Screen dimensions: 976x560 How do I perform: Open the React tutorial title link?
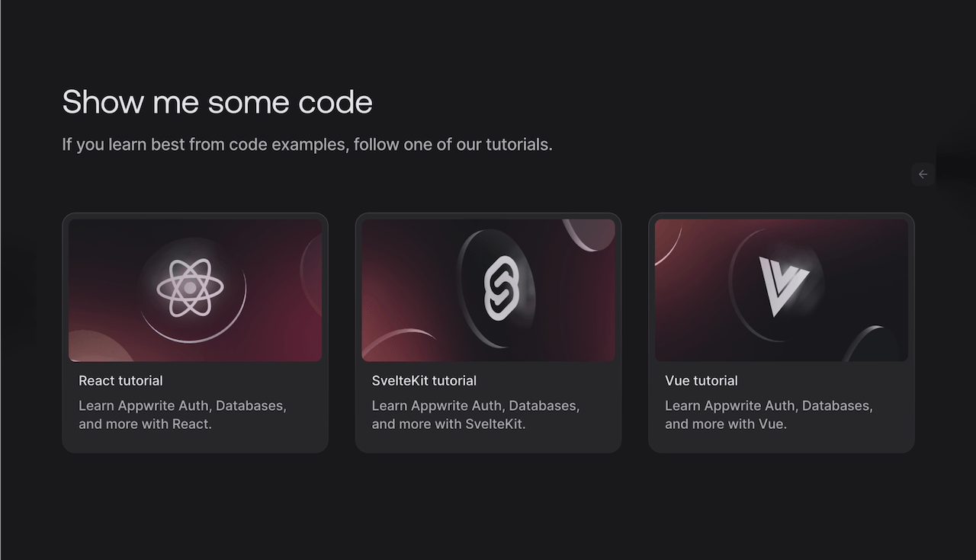coord(120,381)
